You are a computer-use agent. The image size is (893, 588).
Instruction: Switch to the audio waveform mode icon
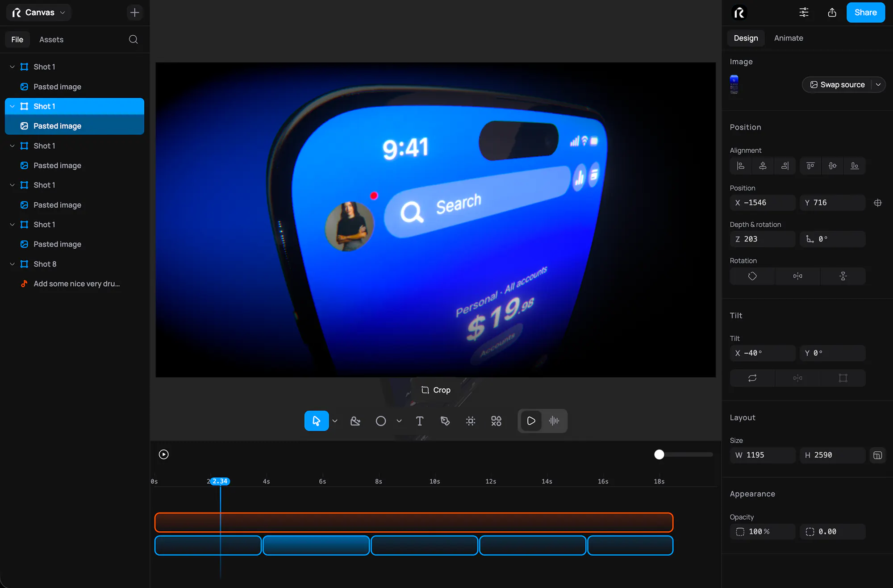pos(554,421)
